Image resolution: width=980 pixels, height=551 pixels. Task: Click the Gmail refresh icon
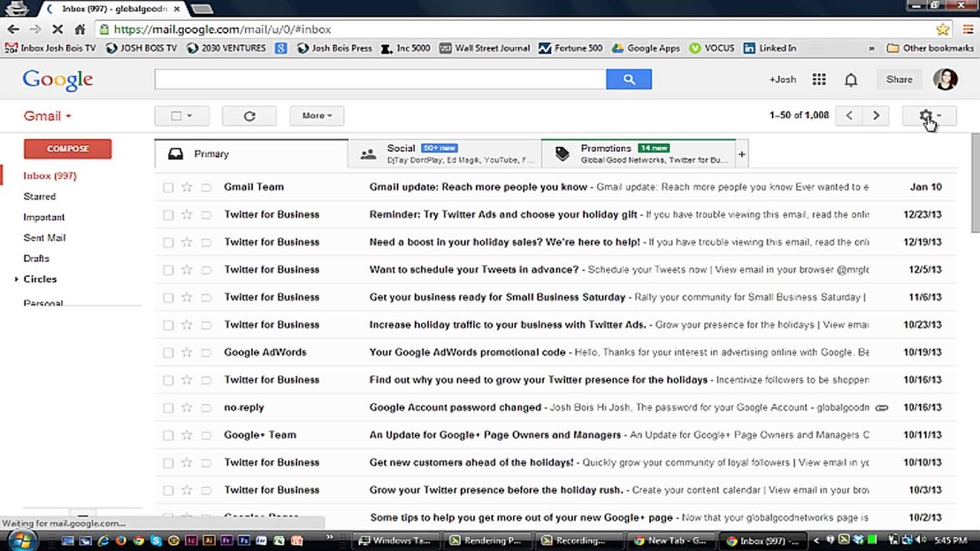(x=249, y=116)
